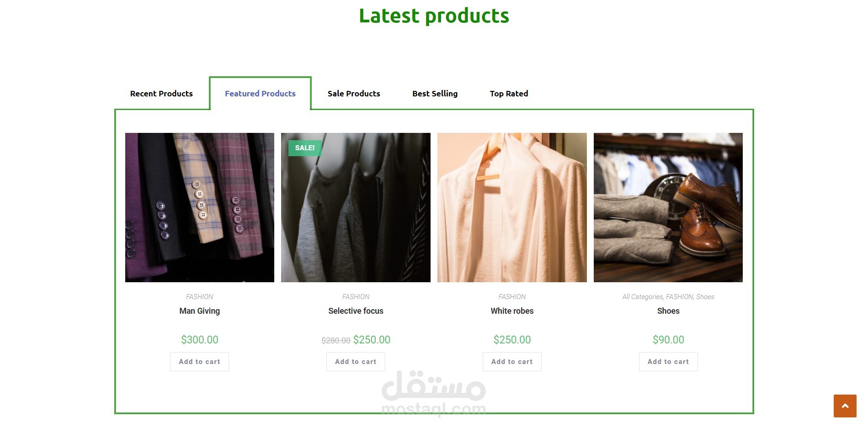Click the Selective focus product title

[x=356, y=311]
